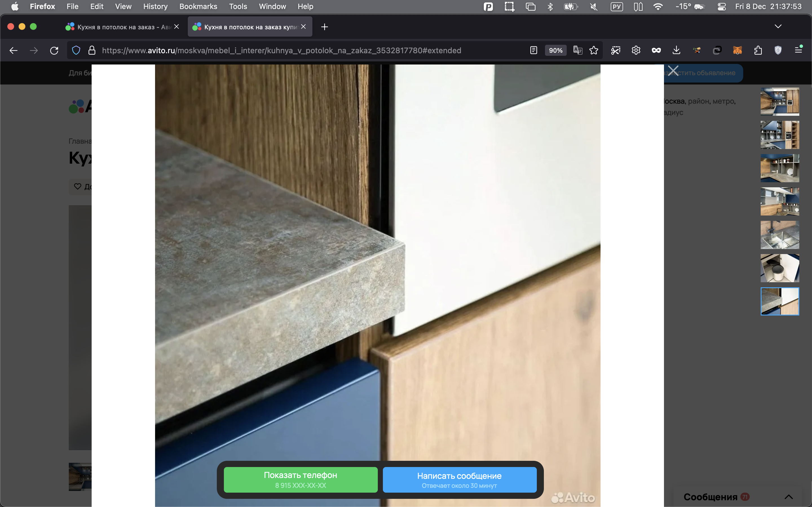Click Показать телефон green button
The width and height of the screenshot is (812, 507).
300,479
